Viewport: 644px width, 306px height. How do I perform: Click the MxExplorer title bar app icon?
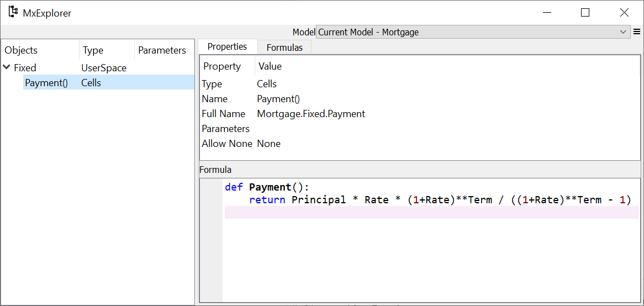point(13,12)
